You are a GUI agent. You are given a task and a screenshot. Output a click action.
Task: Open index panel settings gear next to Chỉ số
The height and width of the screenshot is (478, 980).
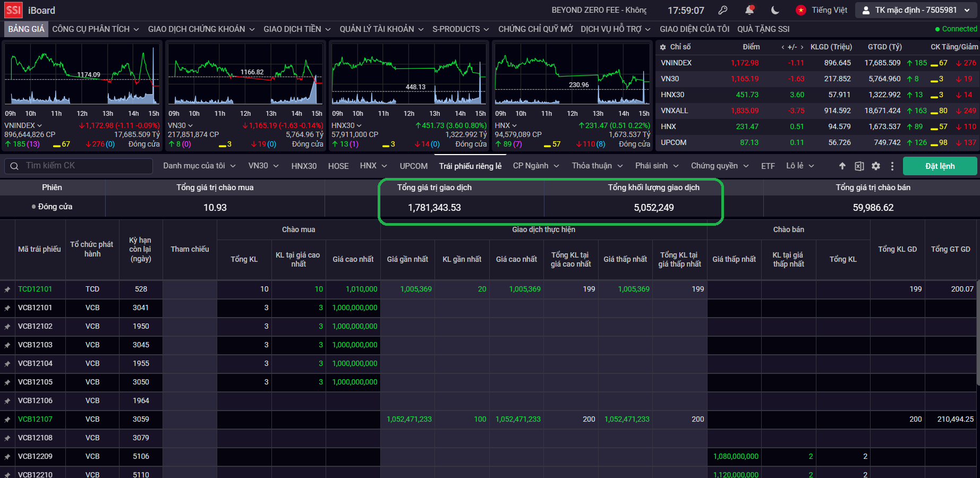[663, 47]
